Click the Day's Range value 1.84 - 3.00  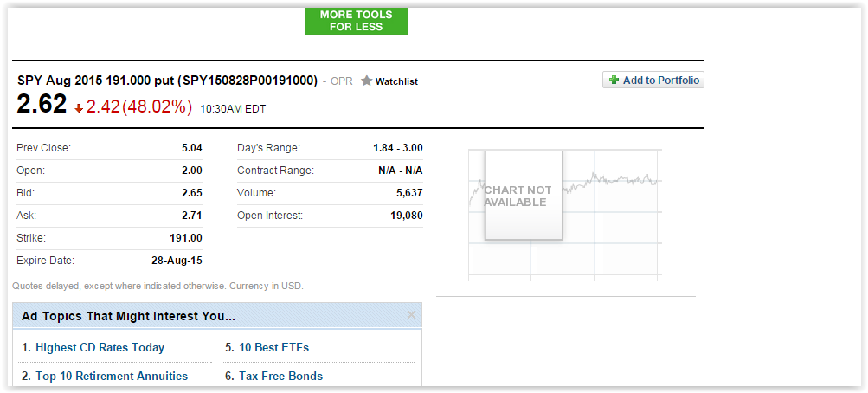coord(398,148)
